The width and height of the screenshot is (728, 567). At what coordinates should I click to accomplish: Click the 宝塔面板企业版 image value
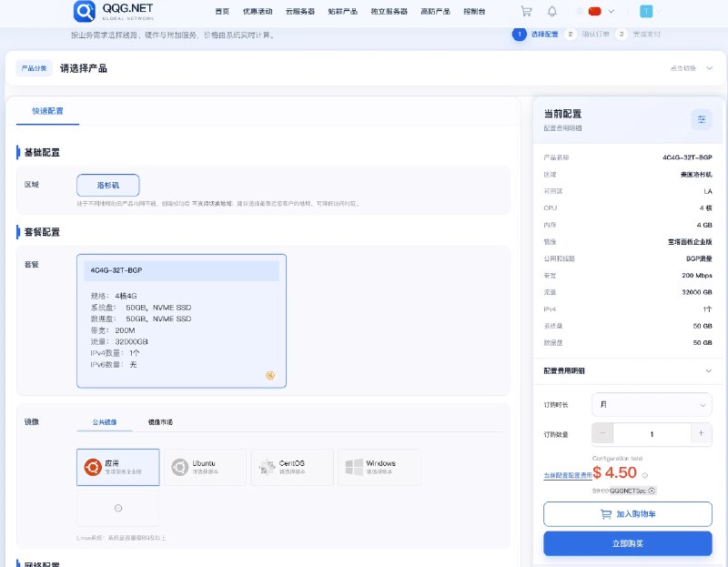coord(690,242)
